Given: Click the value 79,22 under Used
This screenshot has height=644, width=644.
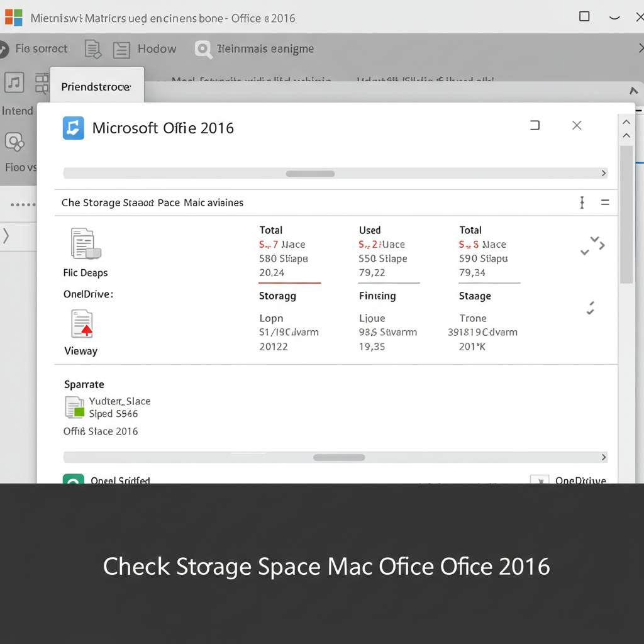Looking at the screenshot, I should [372, 273].
